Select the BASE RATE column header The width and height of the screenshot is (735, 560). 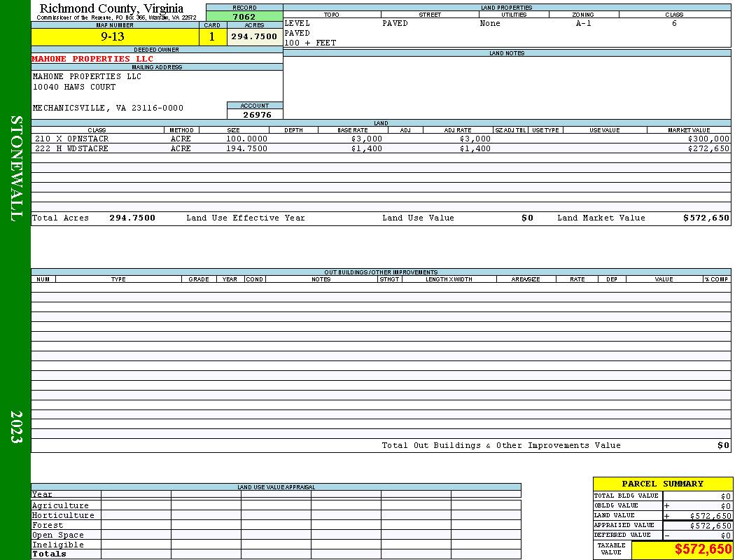tap(353, 130)
